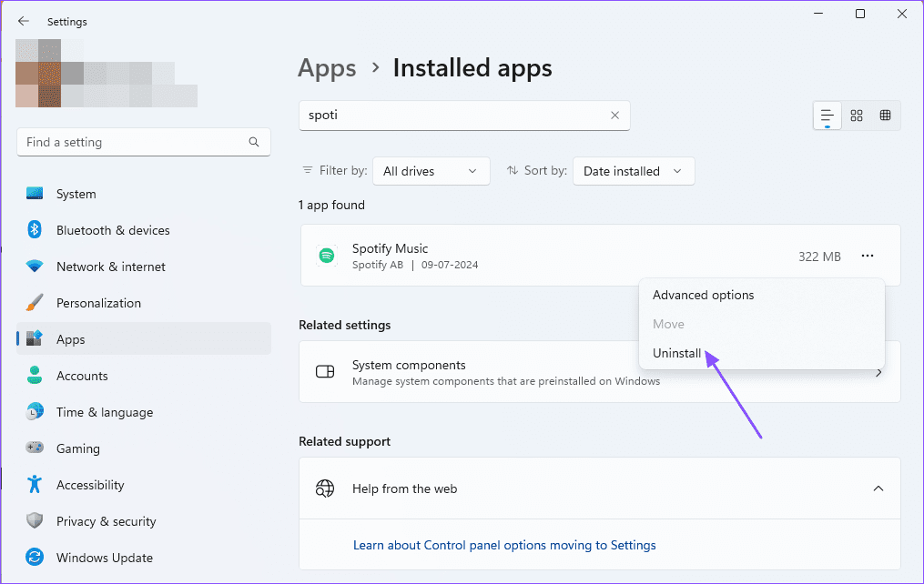Screen dimensions: 924x584
Task: Click the System components icon
Action: 325,371
